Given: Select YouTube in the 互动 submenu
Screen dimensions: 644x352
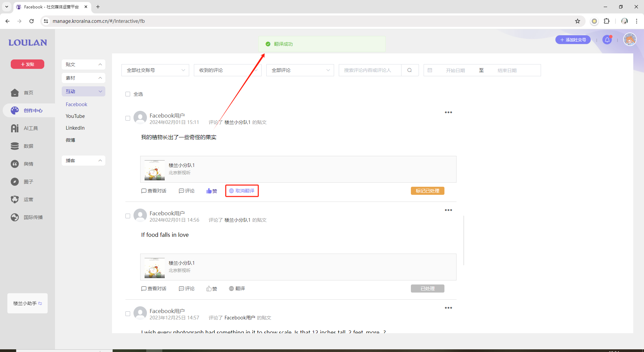Looking at the screenshot, I should (75, 116).
